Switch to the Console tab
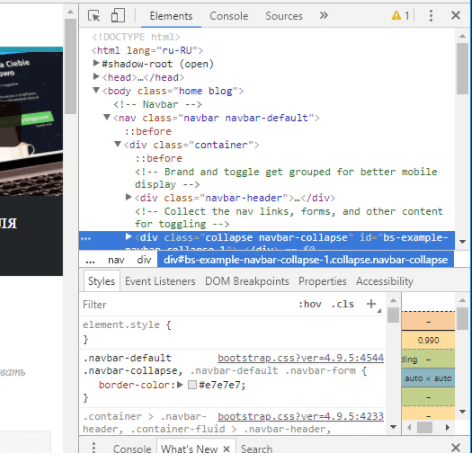The image size is (472, 456). (x=229, y=16)
